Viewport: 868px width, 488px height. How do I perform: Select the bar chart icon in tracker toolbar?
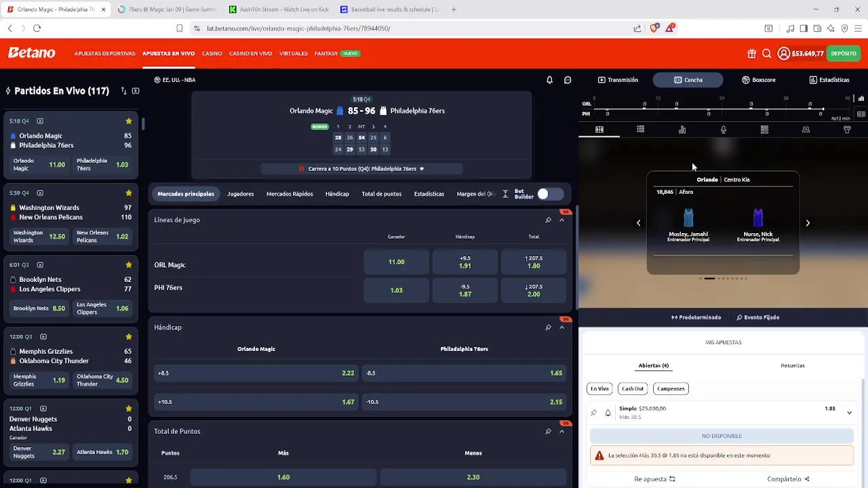pyautogui.click(x=682, y=129)
